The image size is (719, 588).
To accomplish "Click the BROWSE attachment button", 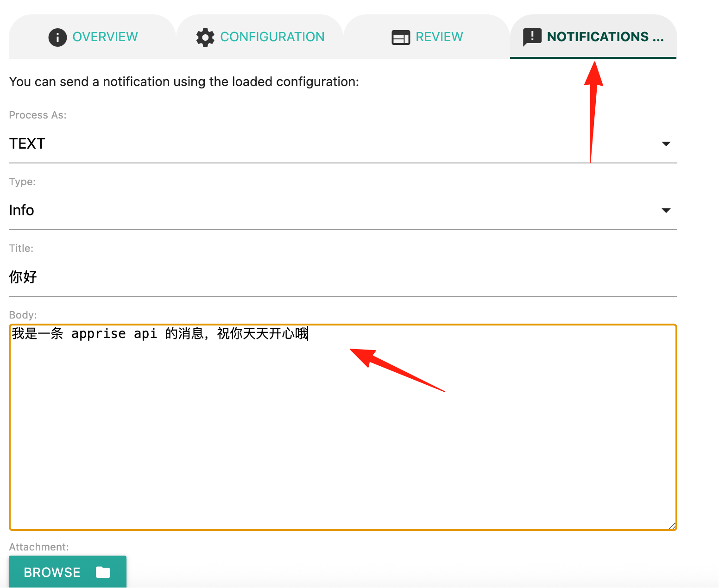I will [x=68, y=572].
